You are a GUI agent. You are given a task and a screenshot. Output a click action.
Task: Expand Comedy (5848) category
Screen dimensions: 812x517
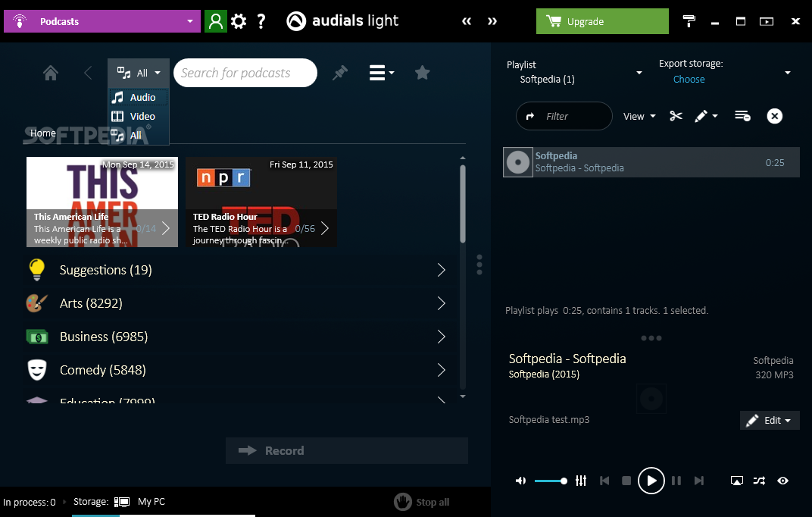pyautogui.click(x=236, y=370)
